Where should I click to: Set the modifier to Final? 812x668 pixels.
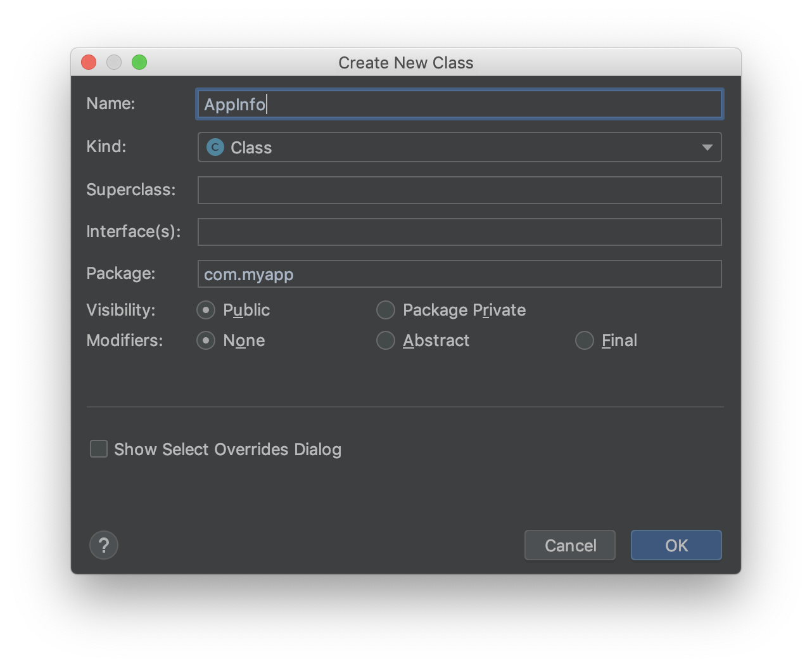(x=585, y=340)
